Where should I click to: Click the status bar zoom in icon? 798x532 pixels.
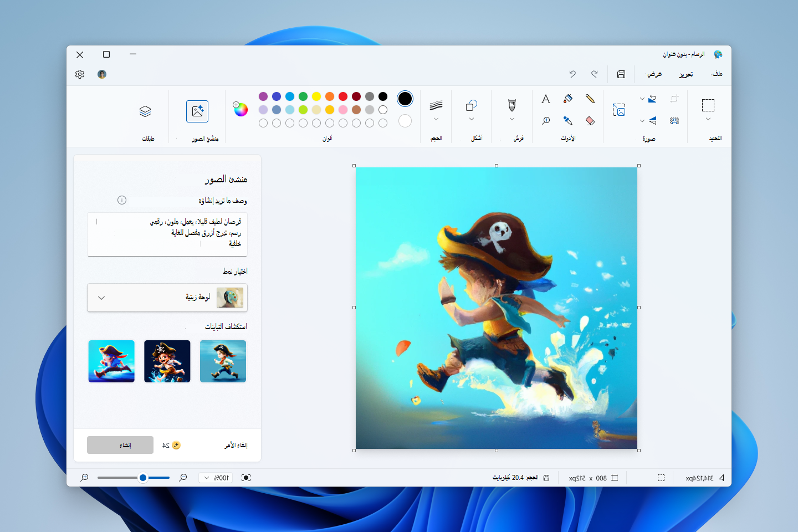84,478
